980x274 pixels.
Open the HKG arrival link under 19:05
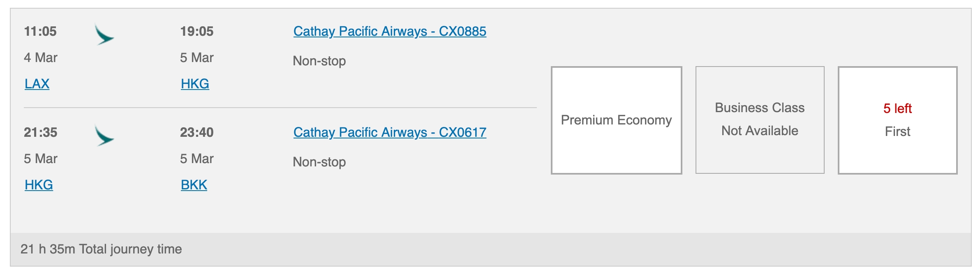pos(195,84)
